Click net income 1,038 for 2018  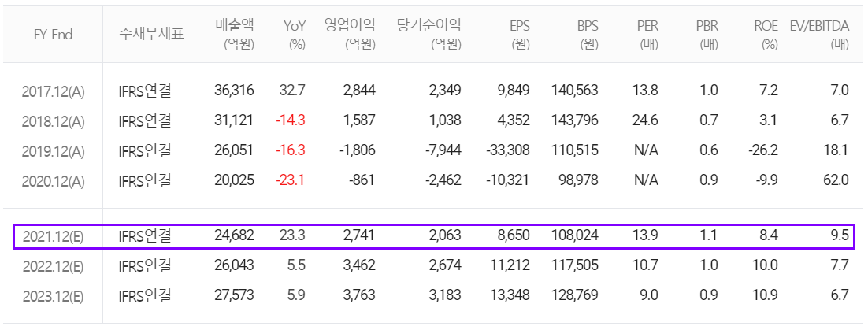tap(446, 120)
